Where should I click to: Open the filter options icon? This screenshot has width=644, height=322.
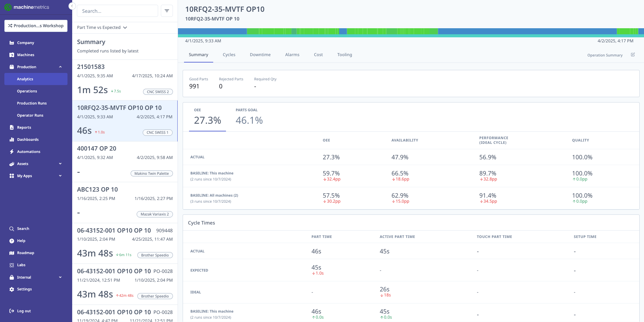pyautogui.click(x=167, y=11)
